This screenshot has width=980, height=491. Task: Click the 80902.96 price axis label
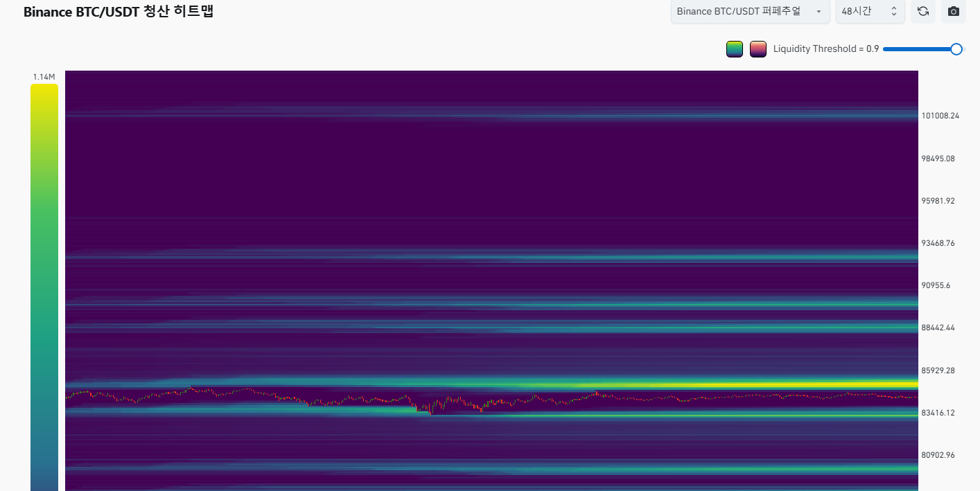pos(938,455)
